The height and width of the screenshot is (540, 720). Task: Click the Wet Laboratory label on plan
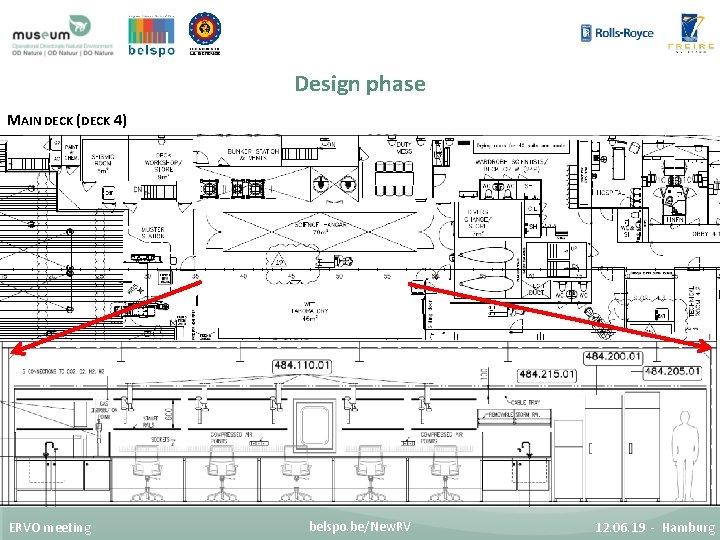point(309,311)
